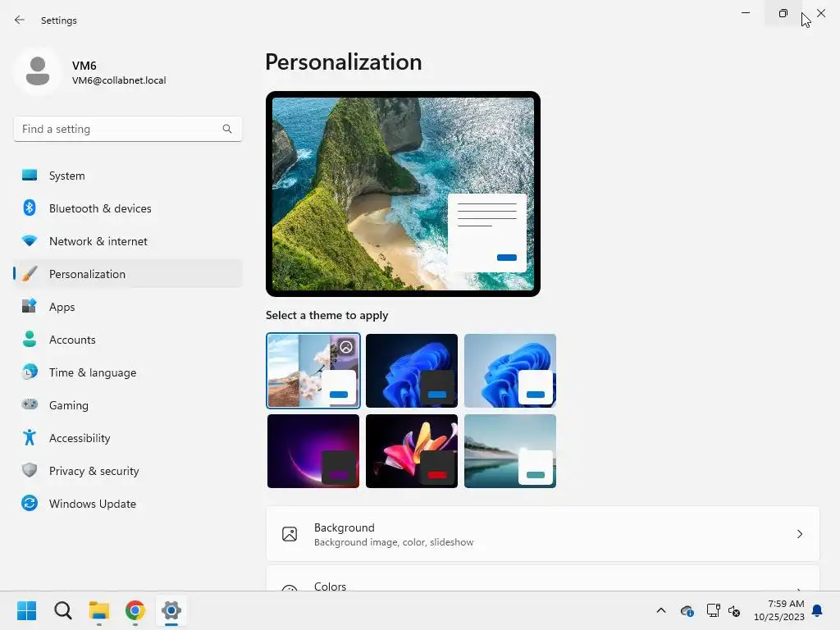This screenshot has height=630, width=840.
Task: Apply the calm lake landscape theme
Action: [510, 451]
